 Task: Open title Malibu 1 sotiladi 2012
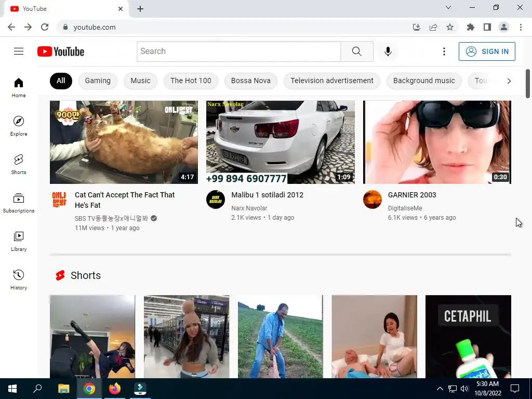tap(268, 195)
